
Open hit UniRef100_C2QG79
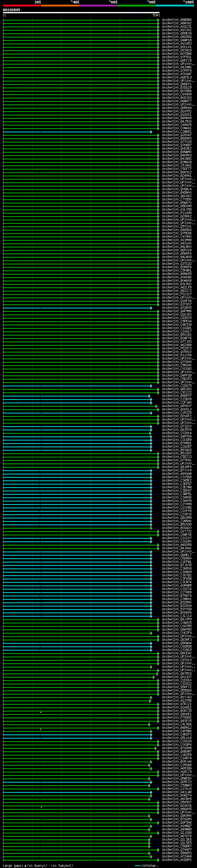[177, 386]
